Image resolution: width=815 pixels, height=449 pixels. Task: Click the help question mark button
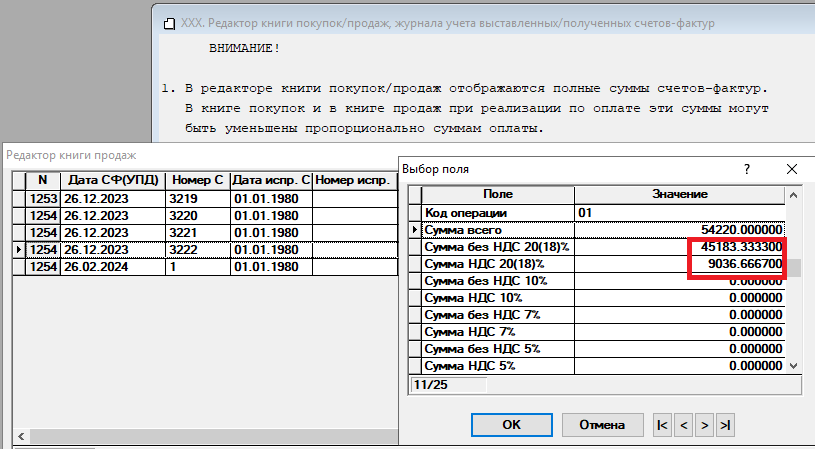pyautogui.click(x=747, y=170)
